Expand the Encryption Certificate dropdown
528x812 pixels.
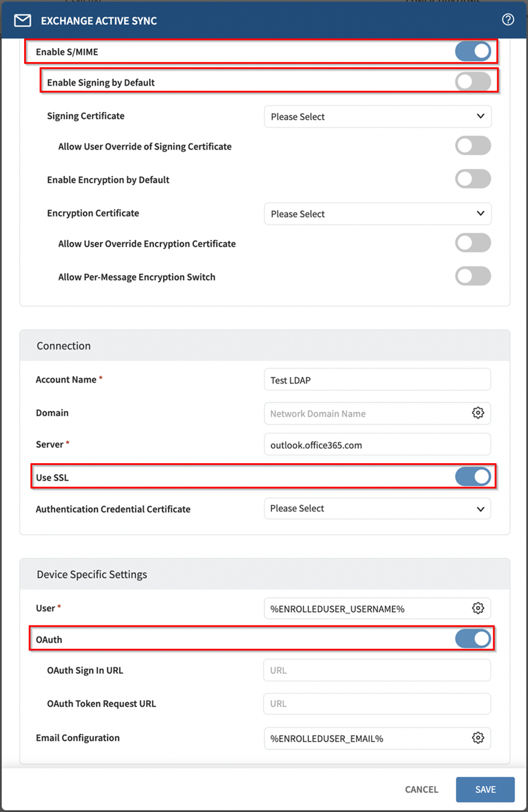click(x=378, y=214)
